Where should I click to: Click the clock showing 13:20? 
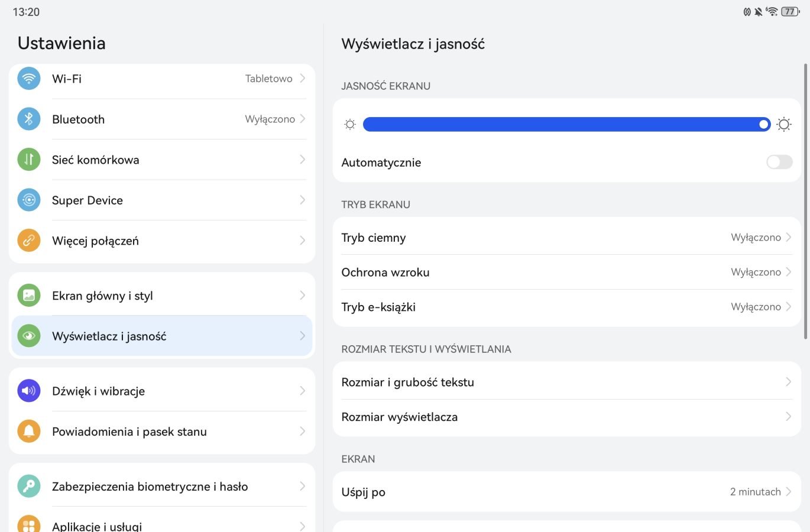(x=26, y=12)
